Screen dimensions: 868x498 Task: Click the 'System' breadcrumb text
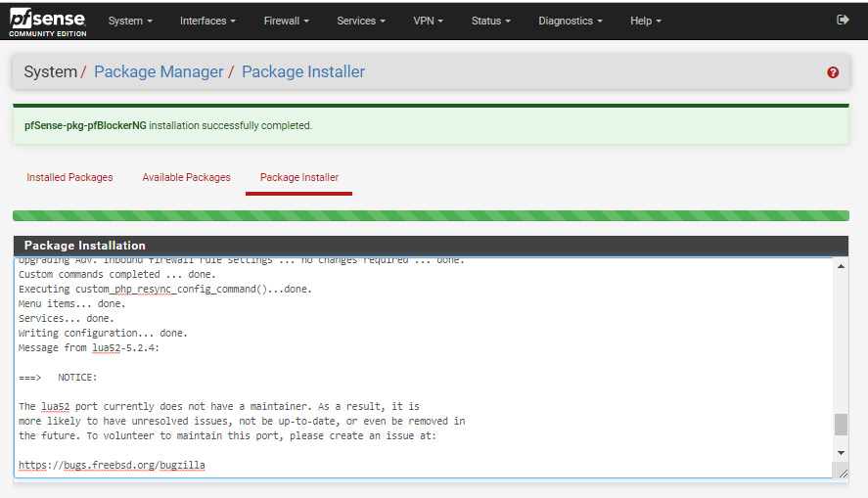click(50, 72)
